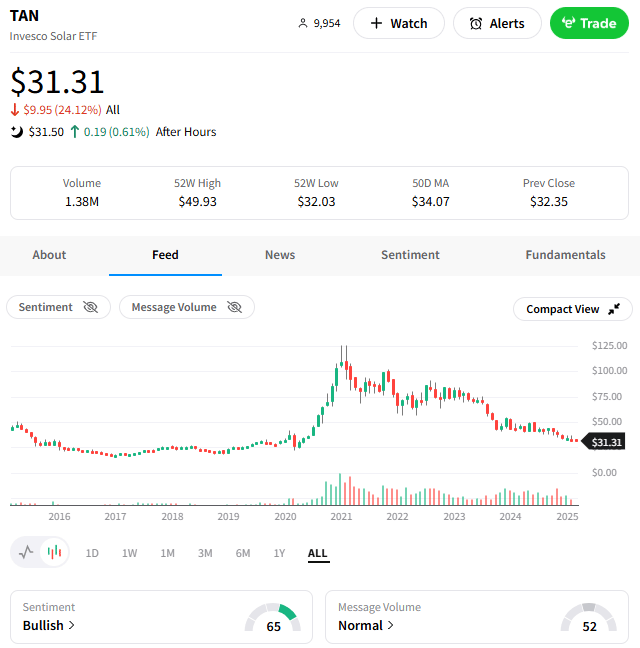Click the Watch button
Screen dimensions: 640x648
point(399,23)
